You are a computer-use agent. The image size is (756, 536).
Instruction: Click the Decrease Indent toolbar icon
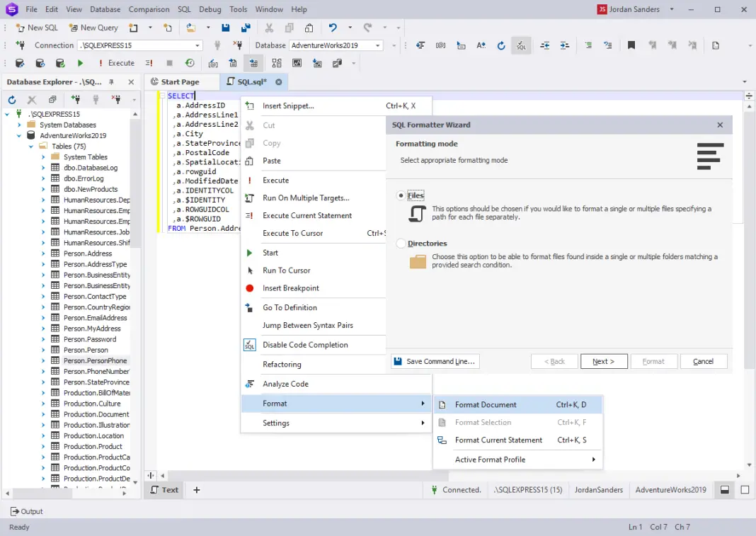(x=544, y=45)
